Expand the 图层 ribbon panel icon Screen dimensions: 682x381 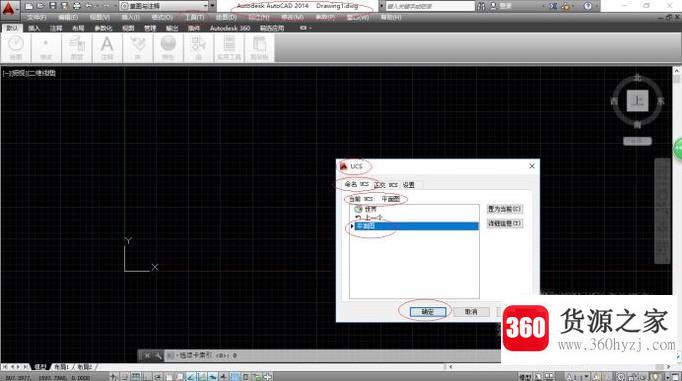coord(77,48)
